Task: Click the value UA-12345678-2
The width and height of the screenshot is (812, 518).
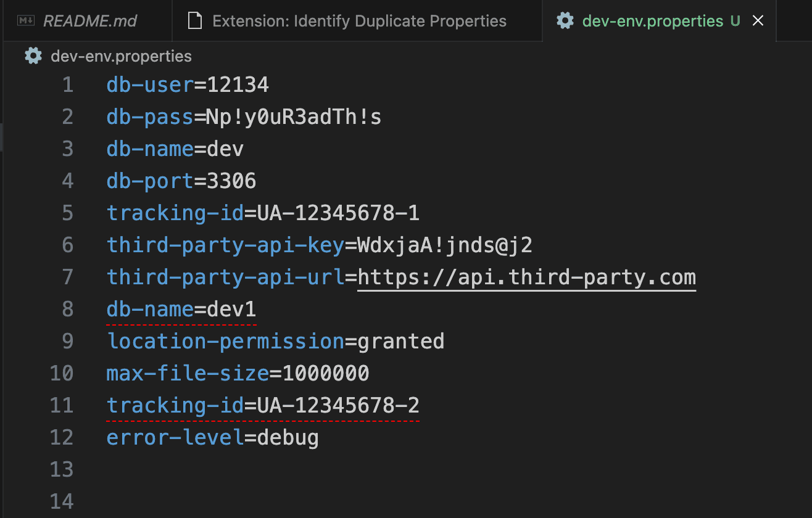Action: [x=338, y=405]
